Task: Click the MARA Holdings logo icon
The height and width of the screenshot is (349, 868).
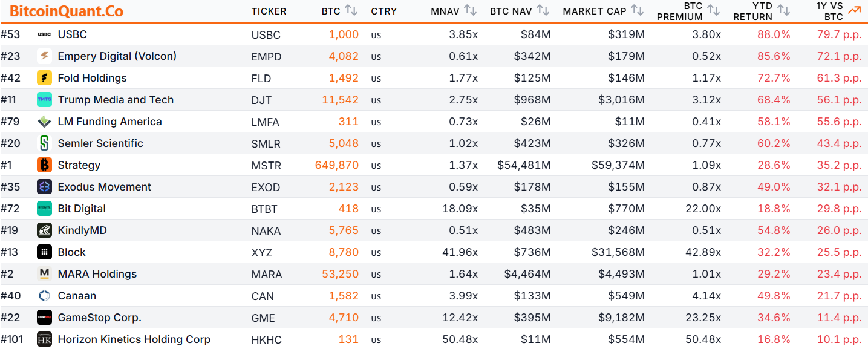Action: point(44,273)
